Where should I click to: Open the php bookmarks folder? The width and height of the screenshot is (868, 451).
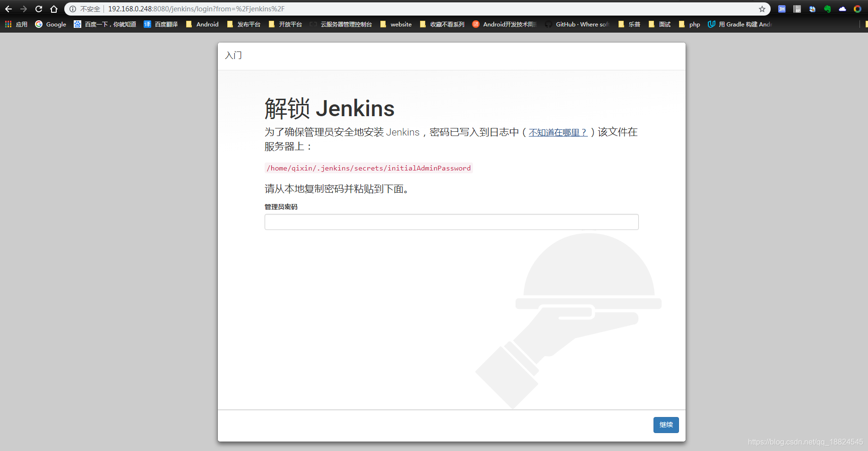point(689,24)
